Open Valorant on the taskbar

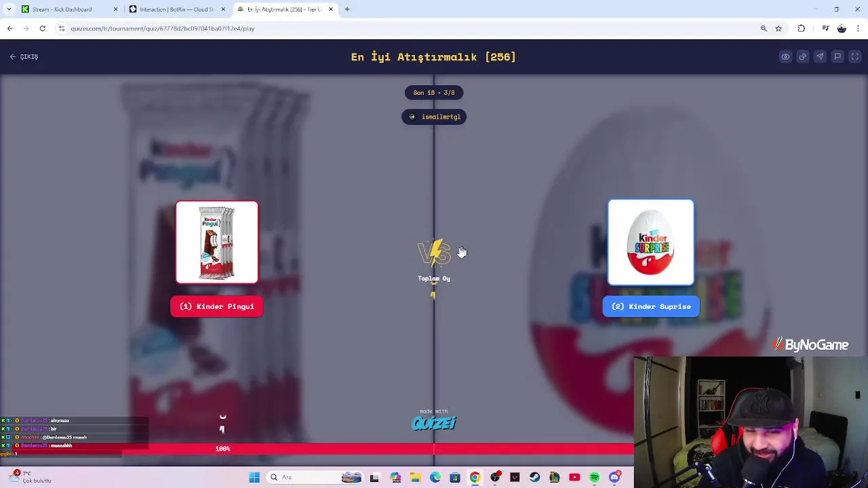[515, 477]
